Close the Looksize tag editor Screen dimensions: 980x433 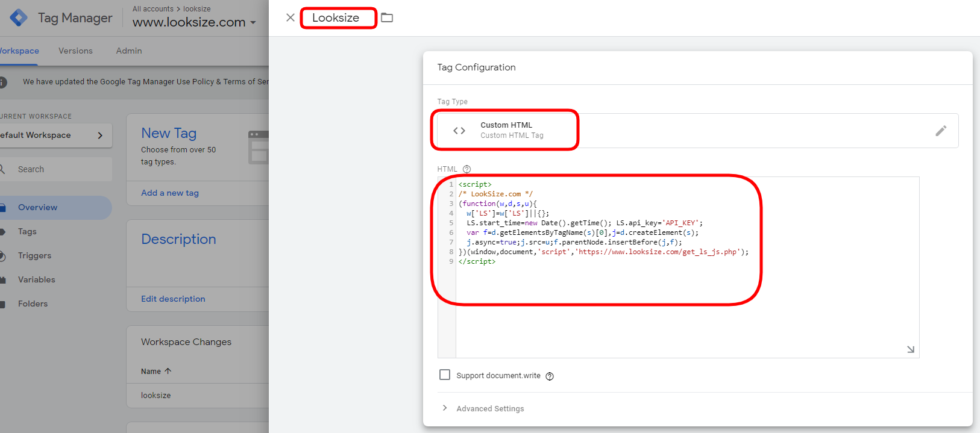point(291,17)
